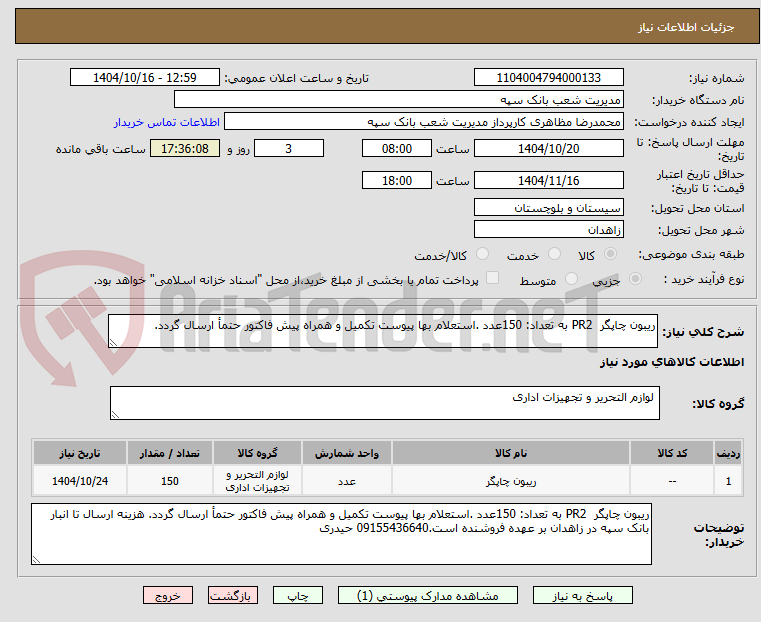
Task: Open اطلاعات تماس خریدار link
Action: [167, 122]
